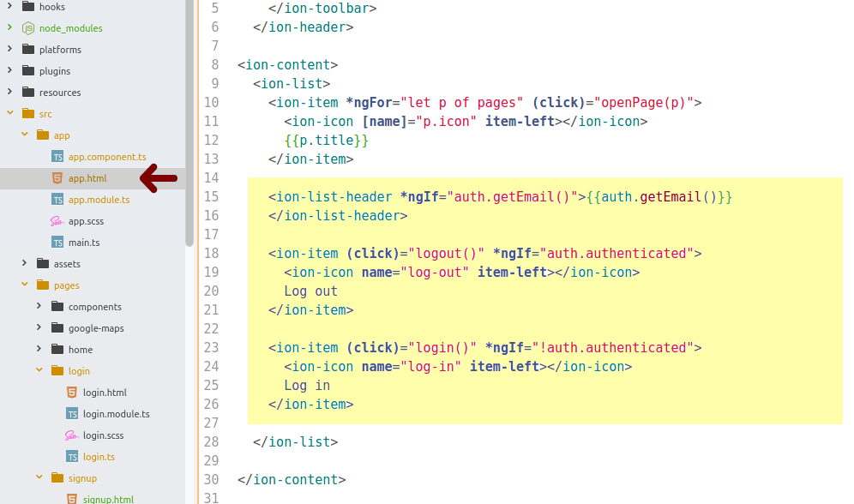Collapse the src folder chevron
Image resolution: width=854 pixels, height=504 pixels.
coord(9,113)
